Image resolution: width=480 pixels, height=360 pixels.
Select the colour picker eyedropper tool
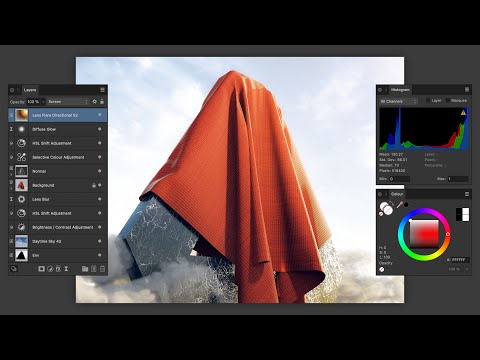(x=399, y=205)
